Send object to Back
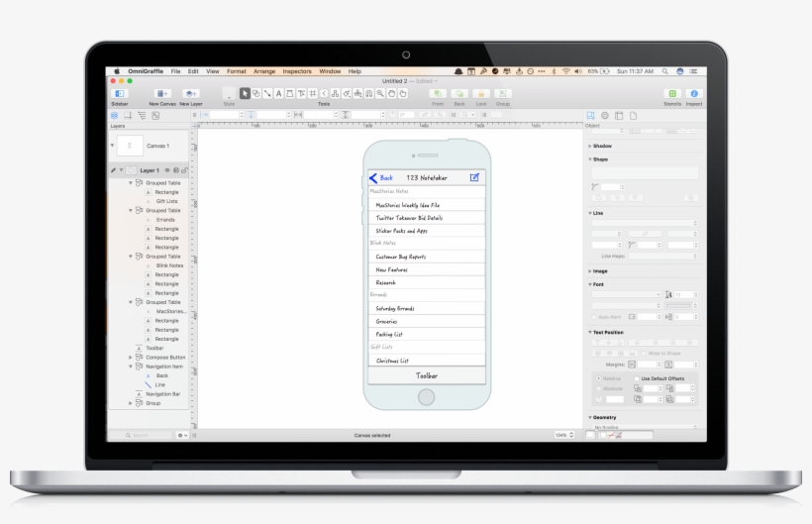The width and height of the screenshot is (812, 524). (x=459, y=94)
